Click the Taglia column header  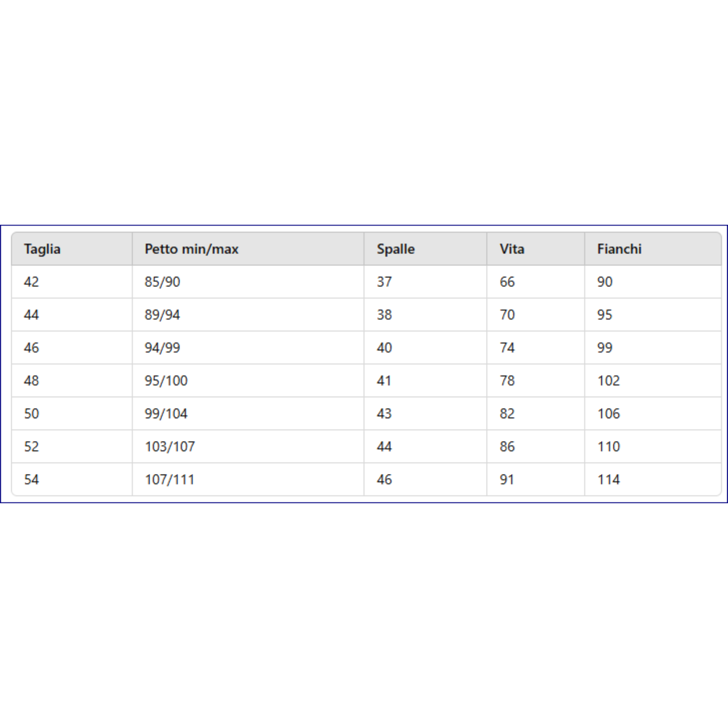(x=42, y=249)
